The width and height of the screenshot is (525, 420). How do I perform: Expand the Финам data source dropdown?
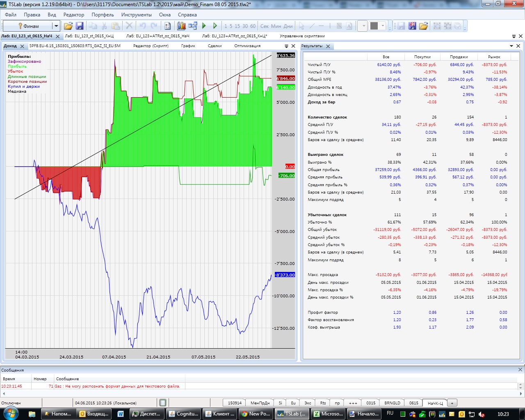[x=56, y=26]
